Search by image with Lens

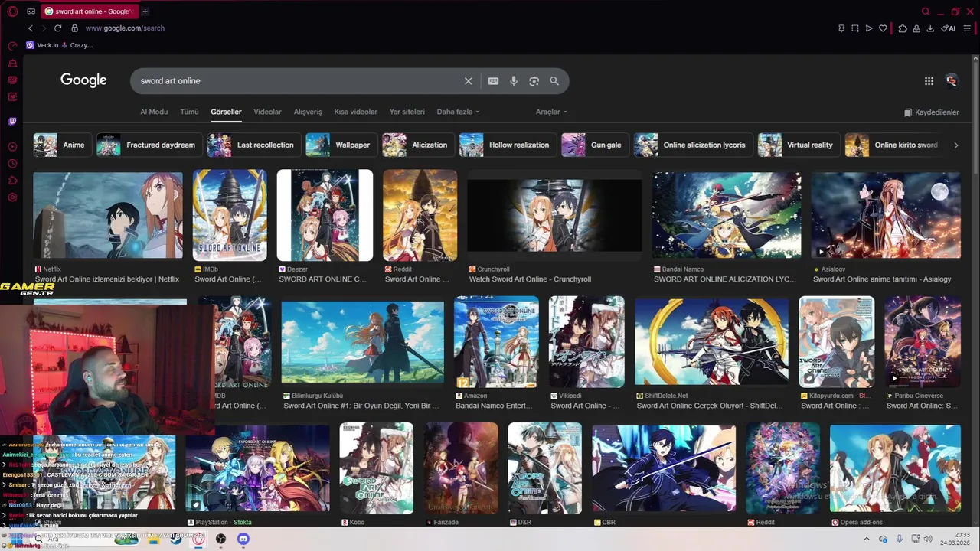pyautogui.click(x=534, y=81)
